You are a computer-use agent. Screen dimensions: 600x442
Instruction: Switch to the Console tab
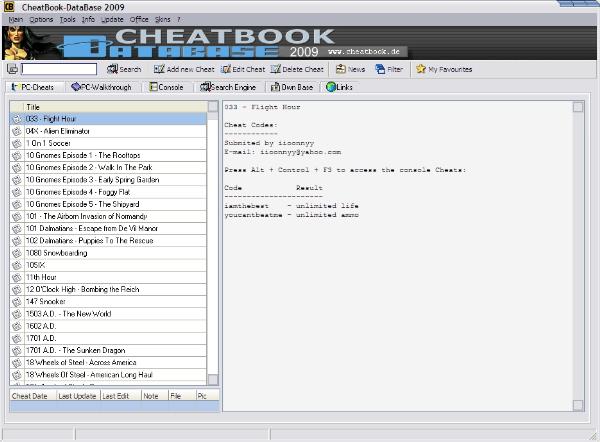(166, 87)
